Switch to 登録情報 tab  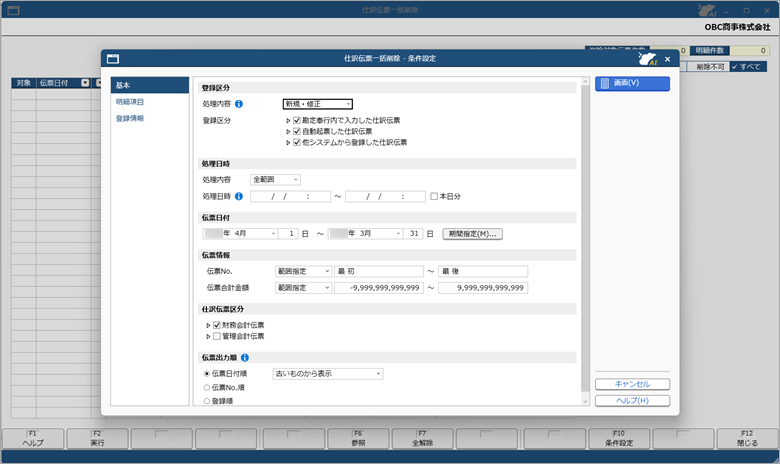coord(130,118)
